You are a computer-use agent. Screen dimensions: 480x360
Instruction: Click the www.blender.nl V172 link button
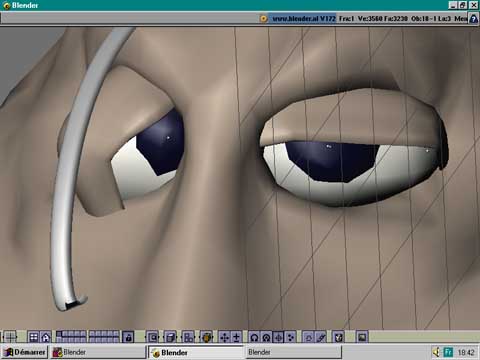pyautogui.click(x=303, y=19)
